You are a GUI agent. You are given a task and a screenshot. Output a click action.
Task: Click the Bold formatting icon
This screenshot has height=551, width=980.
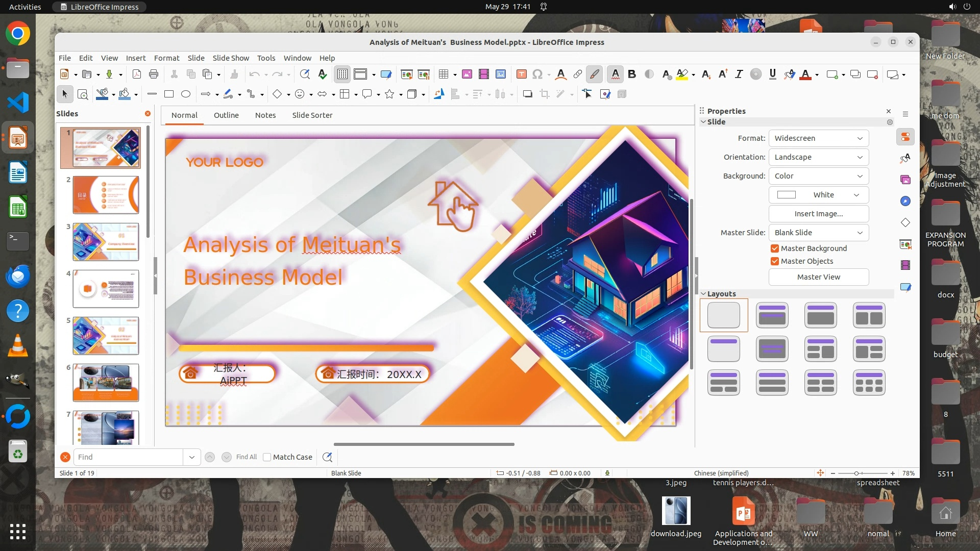click(632, 74)
